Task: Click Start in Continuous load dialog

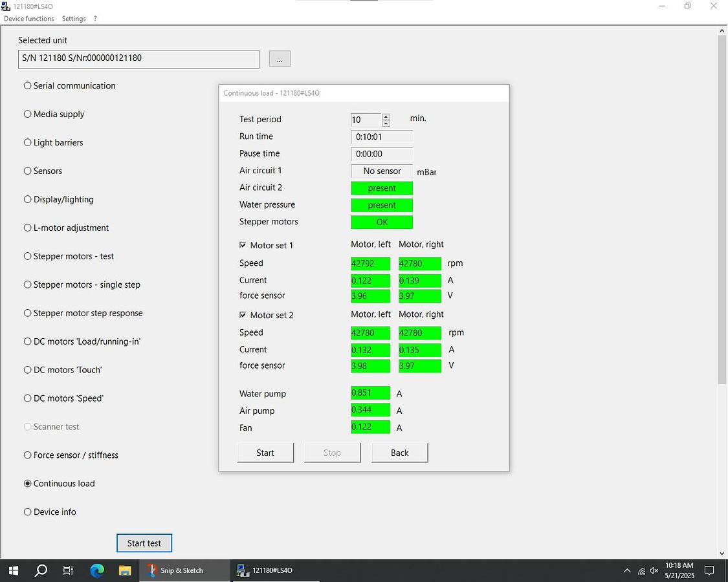Action: [265, 453]
